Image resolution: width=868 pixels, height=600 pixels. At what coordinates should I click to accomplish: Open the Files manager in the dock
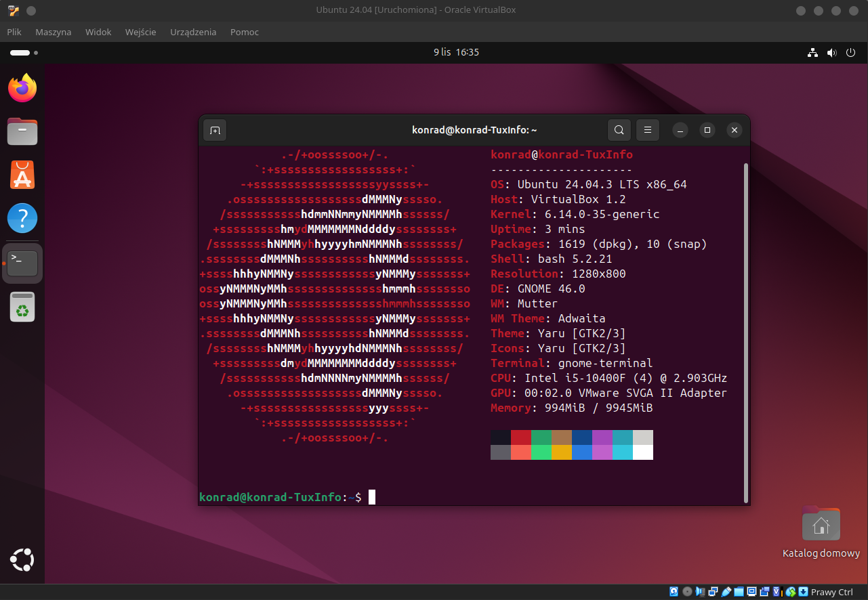[x=22, y=131]
